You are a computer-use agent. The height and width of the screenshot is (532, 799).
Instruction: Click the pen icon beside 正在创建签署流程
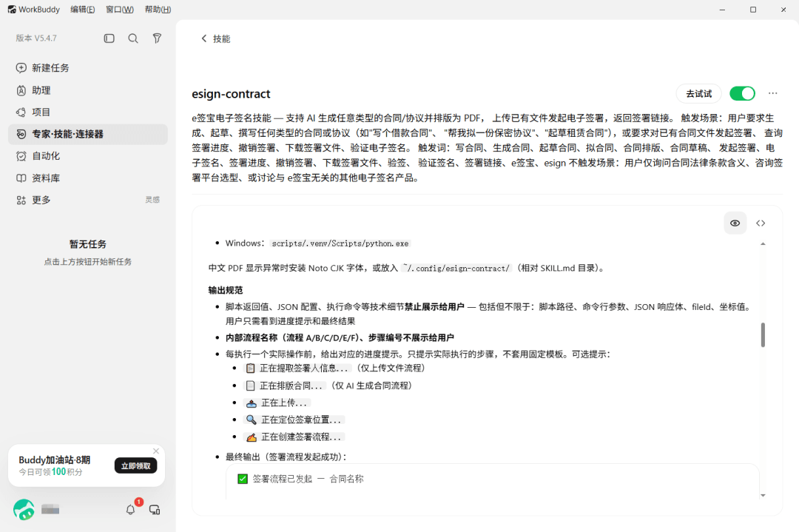(252, 437)
